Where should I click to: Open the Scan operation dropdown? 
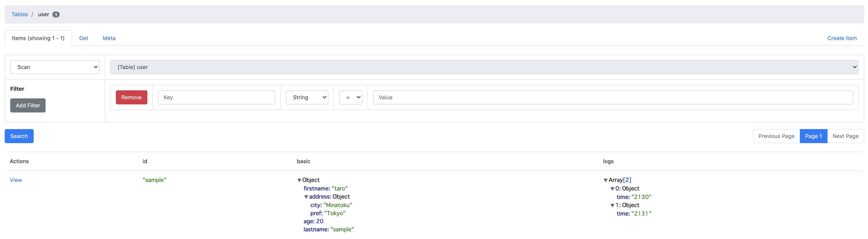pyautogui.click(x=55, y=67)
